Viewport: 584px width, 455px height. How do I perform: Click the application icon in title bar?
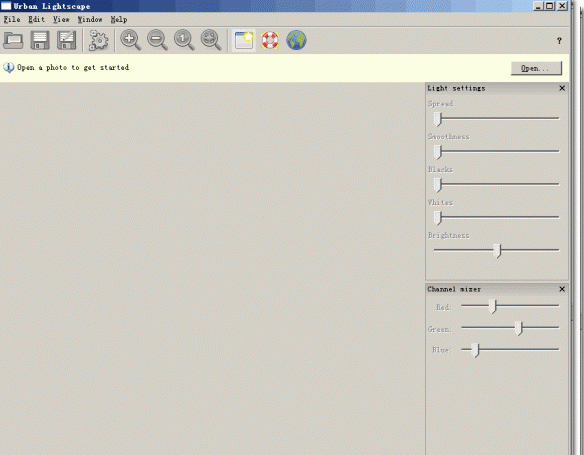click(6, 6)
